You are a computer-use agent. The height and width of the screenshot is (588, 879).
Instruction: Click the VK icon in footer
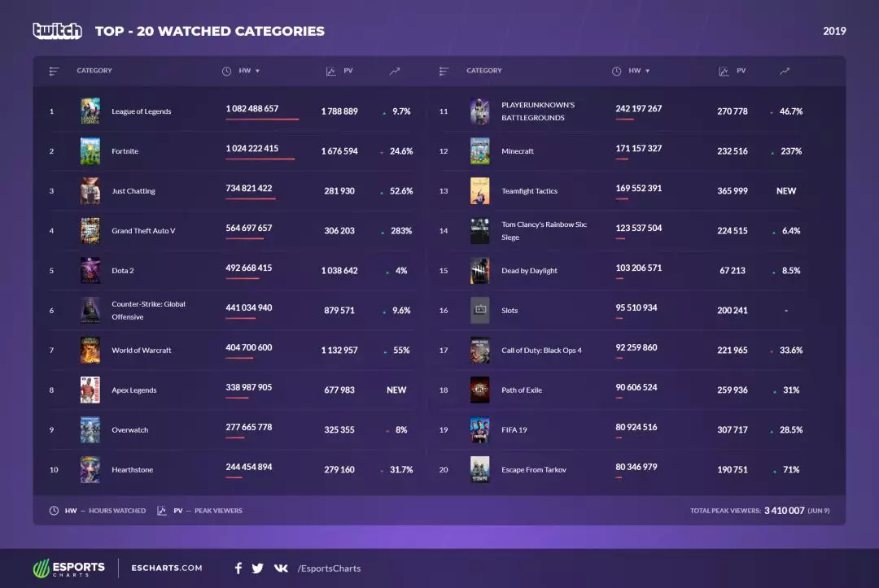click(281, 568)
